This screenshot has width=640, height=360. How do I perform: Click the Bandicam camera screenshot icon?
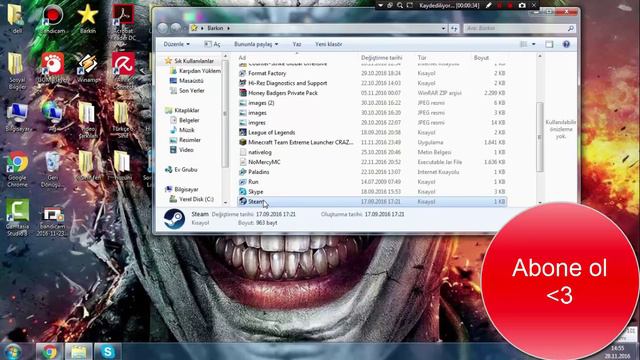tap(522, 5)
